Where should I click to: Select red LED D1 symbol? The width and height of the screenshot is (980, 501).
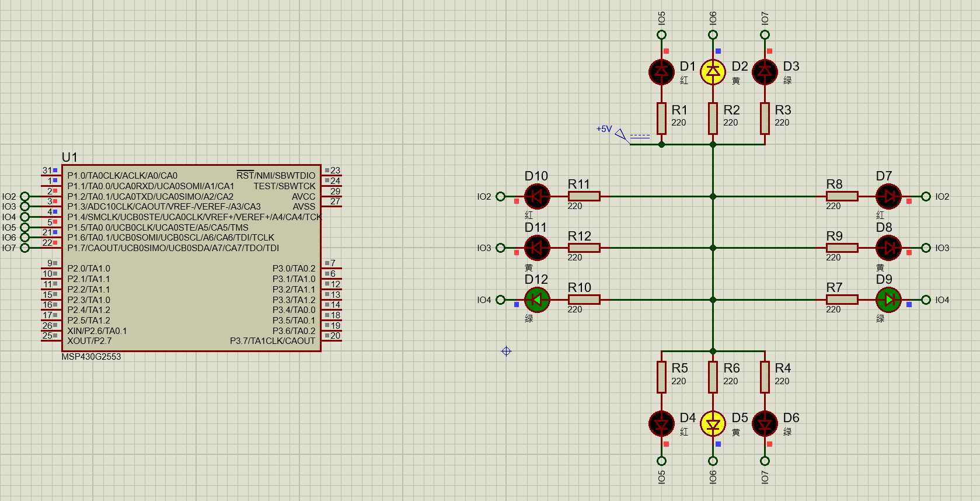coord(661,71)
